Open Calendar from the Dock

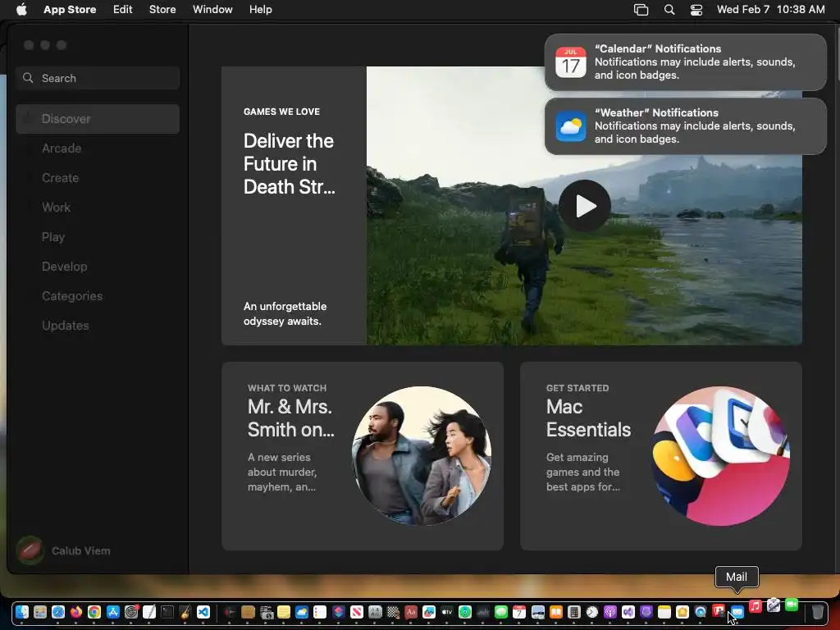(519, 612)
